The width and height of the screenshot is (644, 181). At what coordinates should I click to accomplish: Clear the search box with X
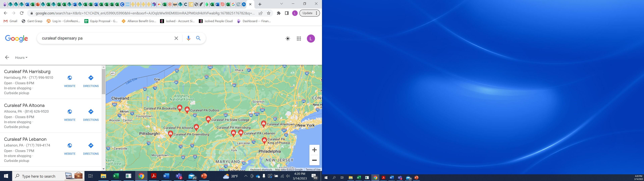point(176,38)
